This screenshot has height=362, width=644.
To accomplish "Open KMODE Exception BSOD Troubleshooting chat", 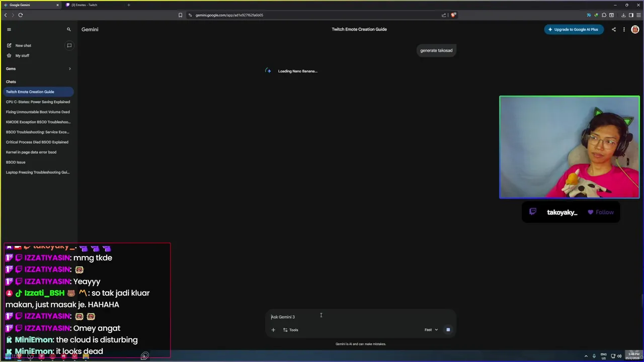I will (x=38, y=122).
